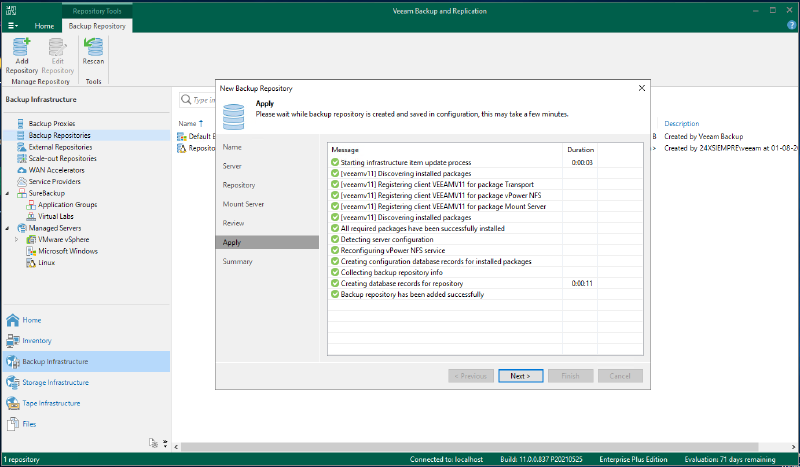Image resolution: width=800 pixels, height=467 pixels.
Task: Collapse the Managed Servers node
Action: 8,228
